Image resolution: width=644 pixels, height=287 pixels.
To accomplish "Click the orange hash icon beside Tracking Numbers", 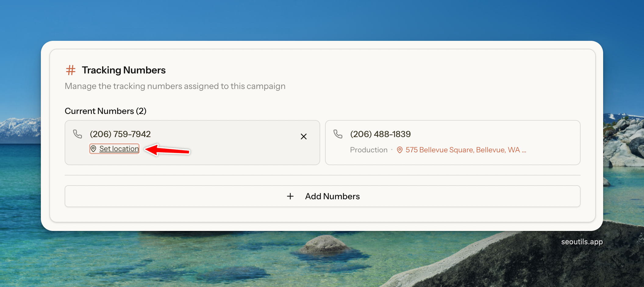I will [71, 70].
